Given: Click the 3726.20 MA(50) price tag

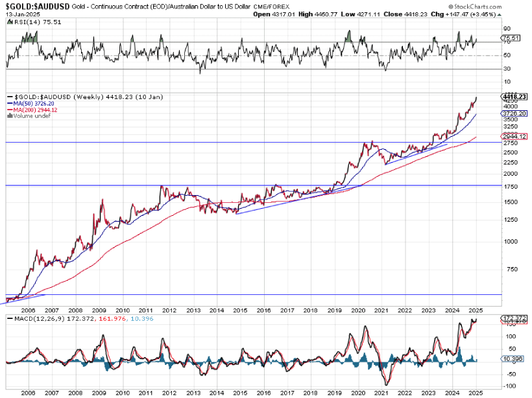Looking at the screenshot, I should point(513,113).
